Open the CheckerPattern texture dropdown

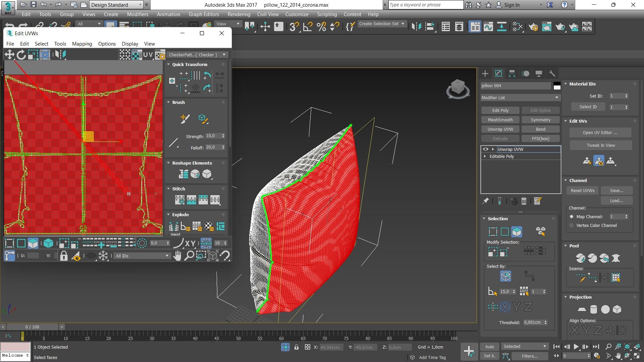[197, 55]
